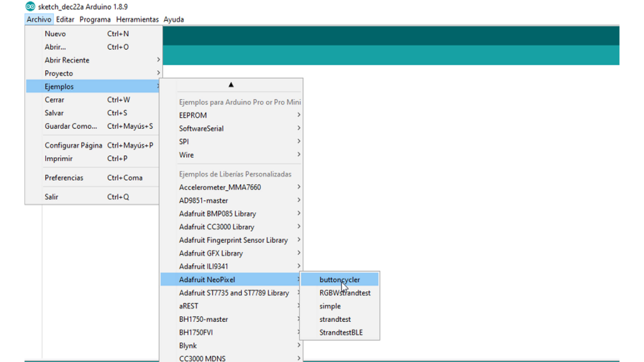Open the Programa menu
This screenshot has width=644, height=362.
tap(95, 19)
